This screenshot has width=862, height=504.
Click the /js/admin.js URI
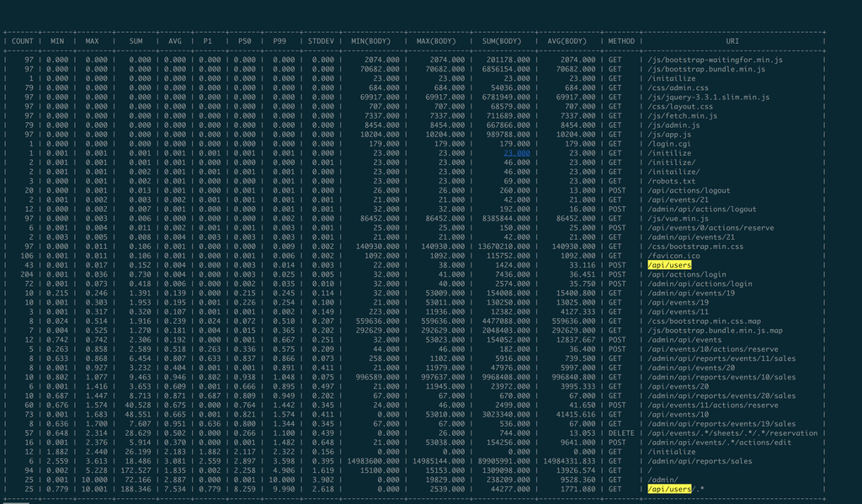click(673, 125)
